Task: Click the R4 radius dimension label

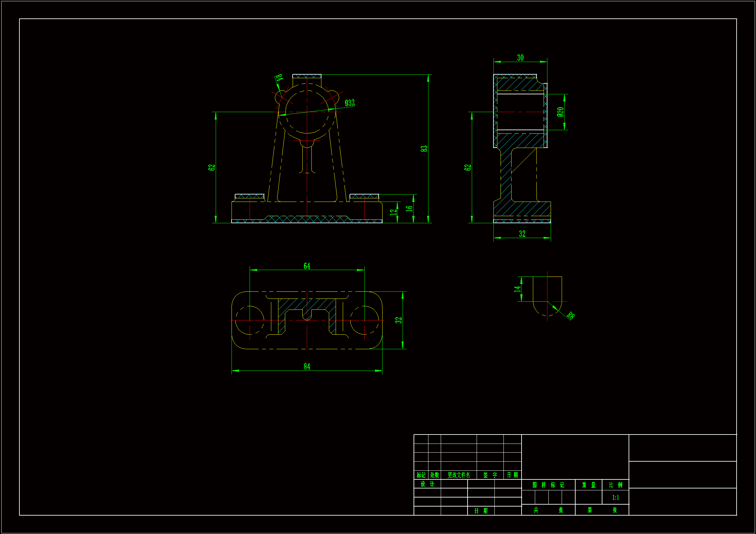Action: pos(279,78)
